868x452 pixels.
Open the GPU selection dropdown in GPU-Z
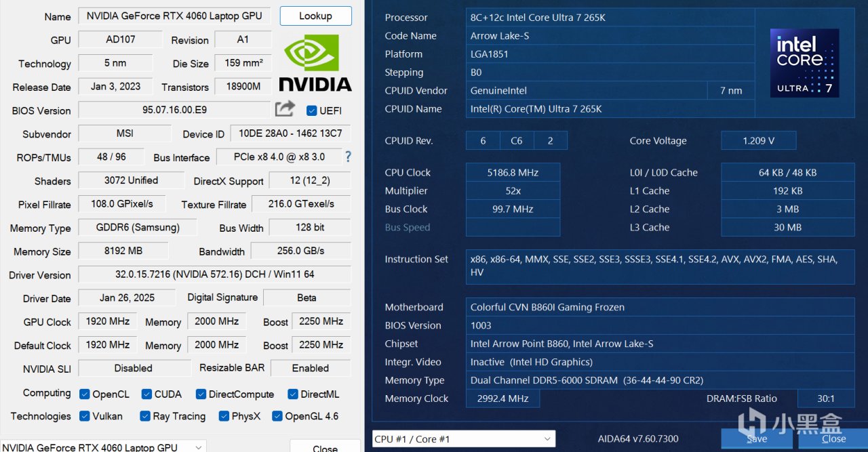[103, 447]
